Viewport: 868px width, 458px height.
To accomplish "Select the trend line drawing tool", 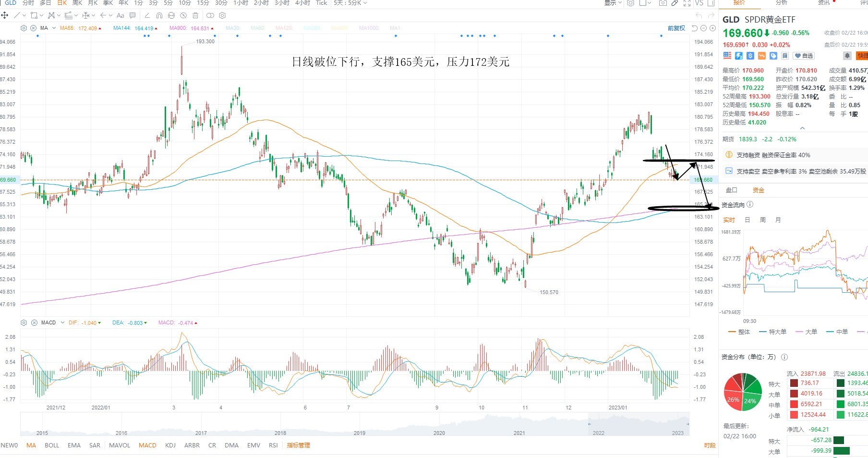I will (x=17, y=15).
